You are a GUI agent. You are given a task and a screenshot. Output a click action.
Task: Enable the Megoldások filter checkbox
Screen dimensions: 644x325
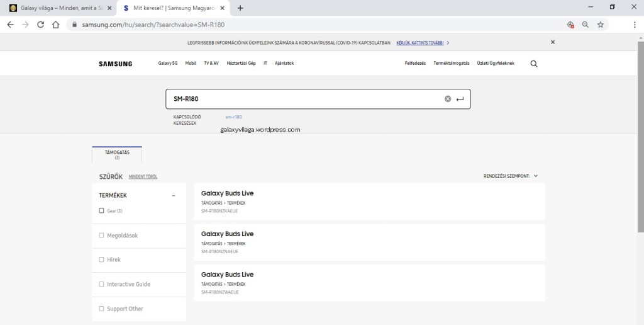(102, 236)
